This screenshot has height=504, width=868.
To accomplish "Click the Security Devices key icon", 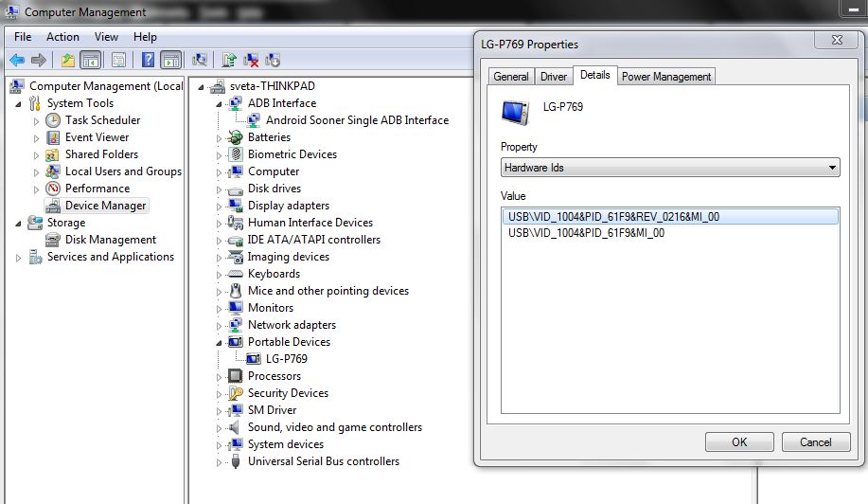I will pos(236,393).
